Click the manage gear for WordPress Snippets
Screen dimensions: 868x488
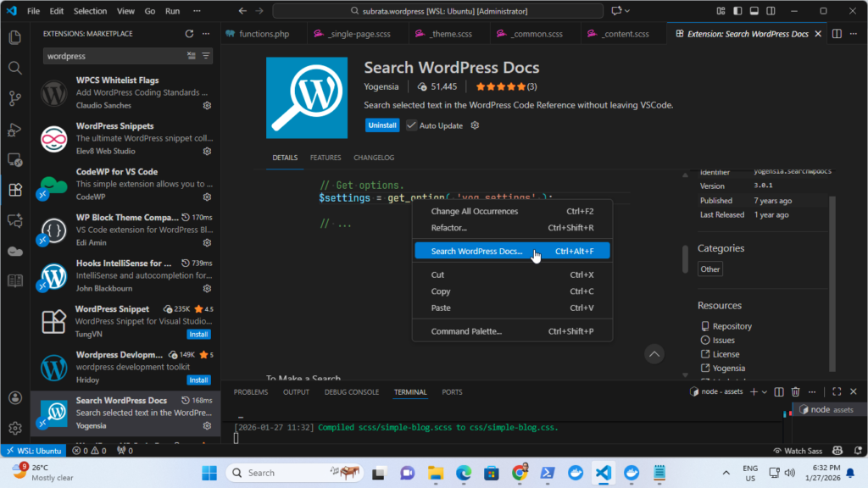click(x=207, y=152)
